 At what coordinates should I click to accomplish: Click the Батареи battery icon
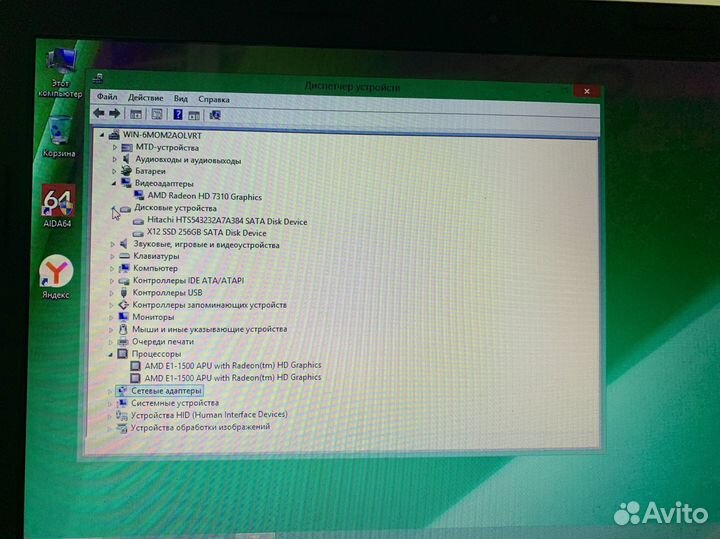click(126, 171)
